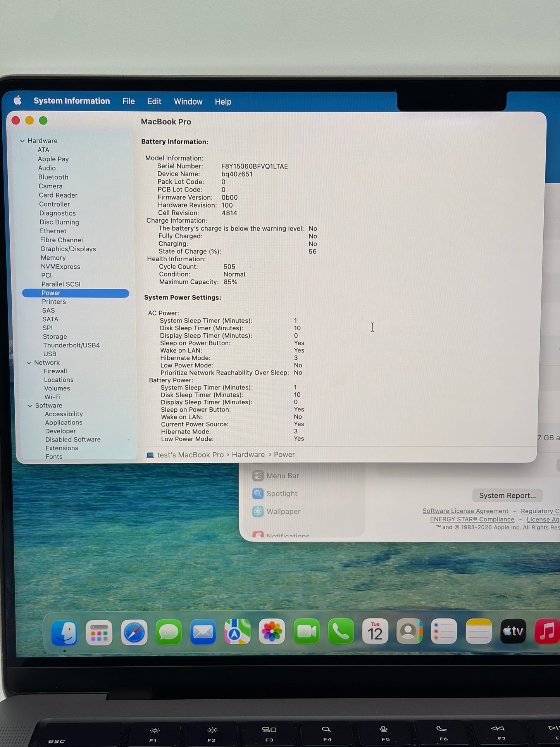This screenshot has height=747, width=560.
Task: Select Extensions under Software
Action: coord(62,448)
